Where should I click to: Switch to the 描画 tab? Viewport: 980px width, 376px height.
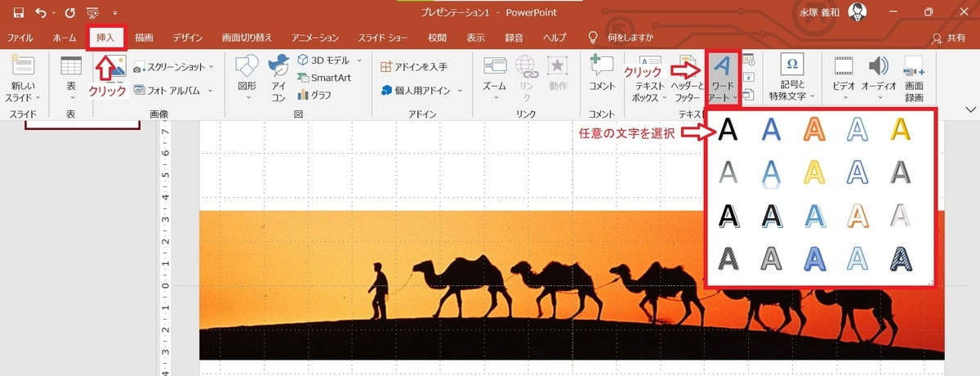pos(145,38)
